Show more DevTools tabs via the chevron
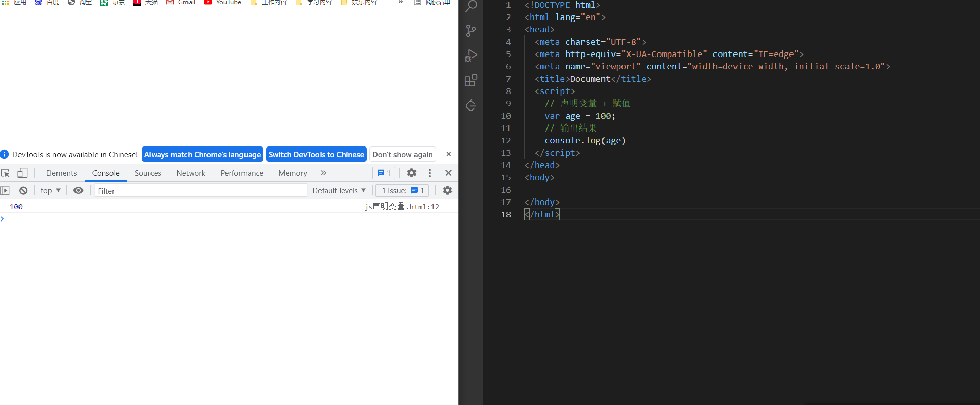Viewport: 980px width, 405px height. 323,173
